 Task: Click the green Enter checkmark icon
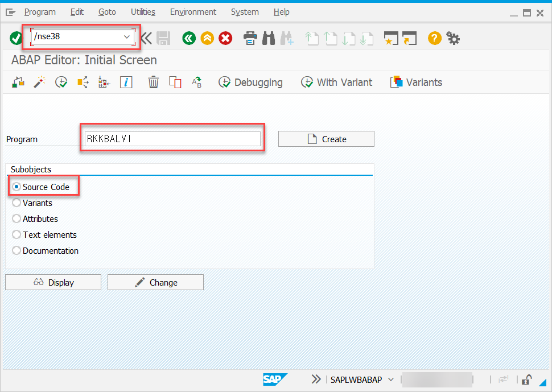click(16, 38)
